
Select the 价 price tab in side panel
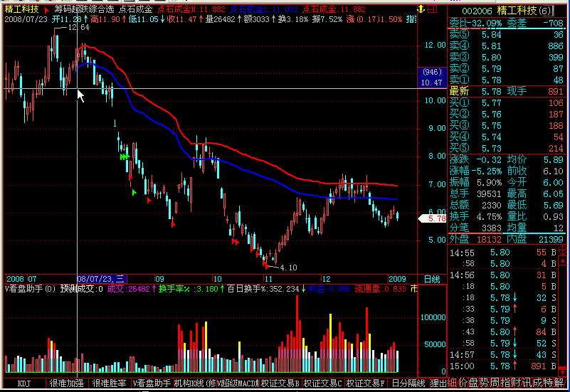tap(463, 383)
